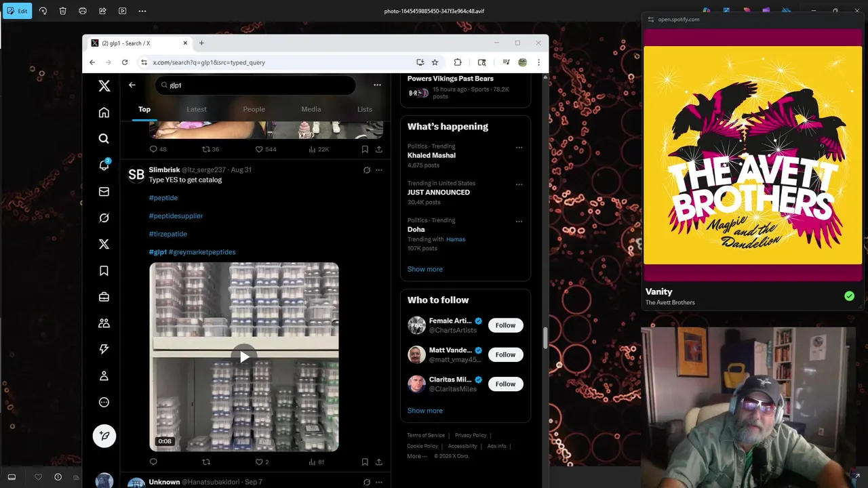Install app icon in Chrome address bar
This screenshot has height=488, width=868.
[420, 62]
